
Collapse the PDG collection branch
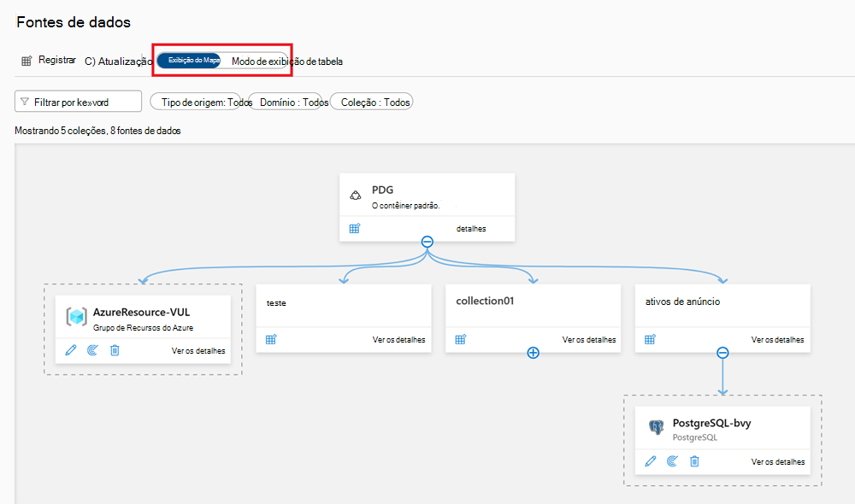[x=427, y=242]
